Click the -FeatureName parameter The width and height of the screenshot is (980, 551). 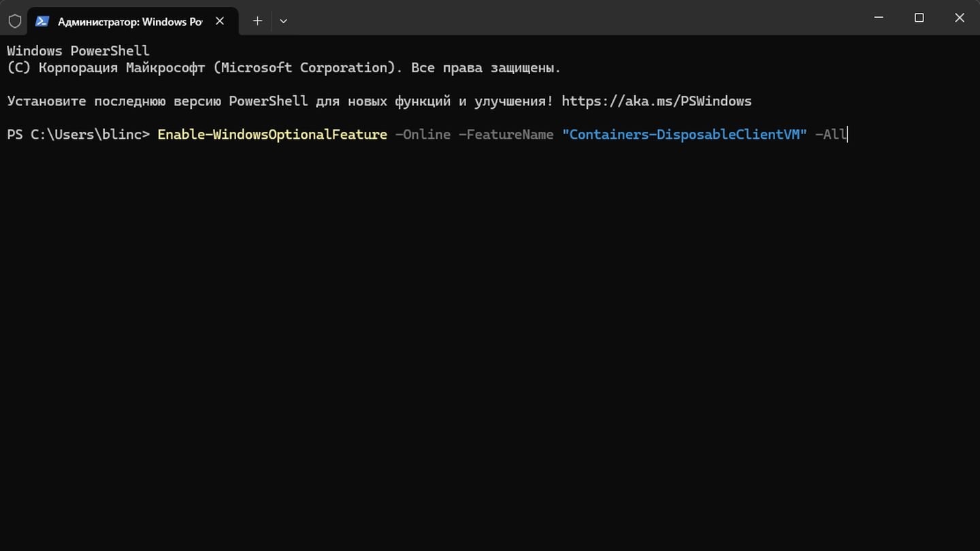pyautogui.click(x=506, y=135)
